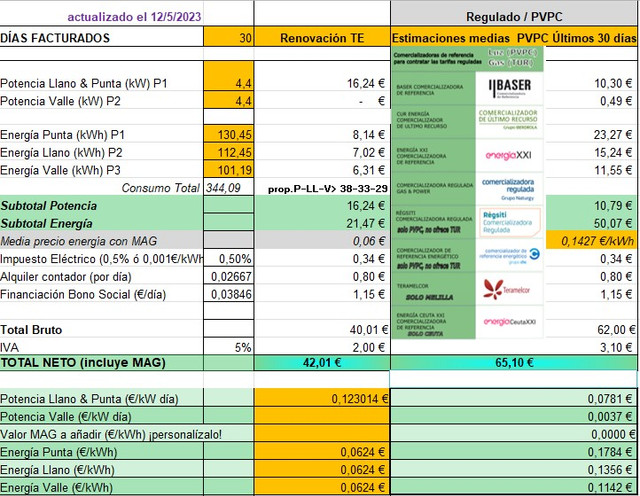Select the Energía Punta 130,45 kWh cell
The image size is (640, 496).
(229, 135)
